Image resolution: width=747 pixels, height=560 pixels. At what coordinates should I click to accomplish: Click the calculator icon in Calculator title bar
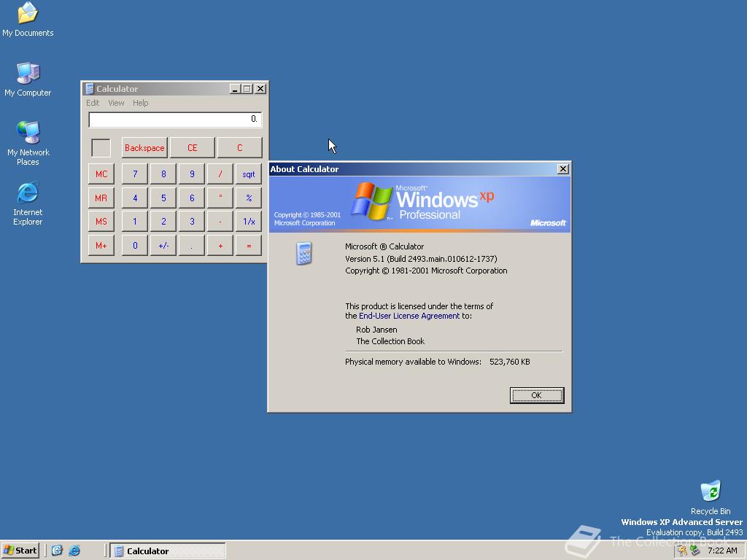[89, 88]
